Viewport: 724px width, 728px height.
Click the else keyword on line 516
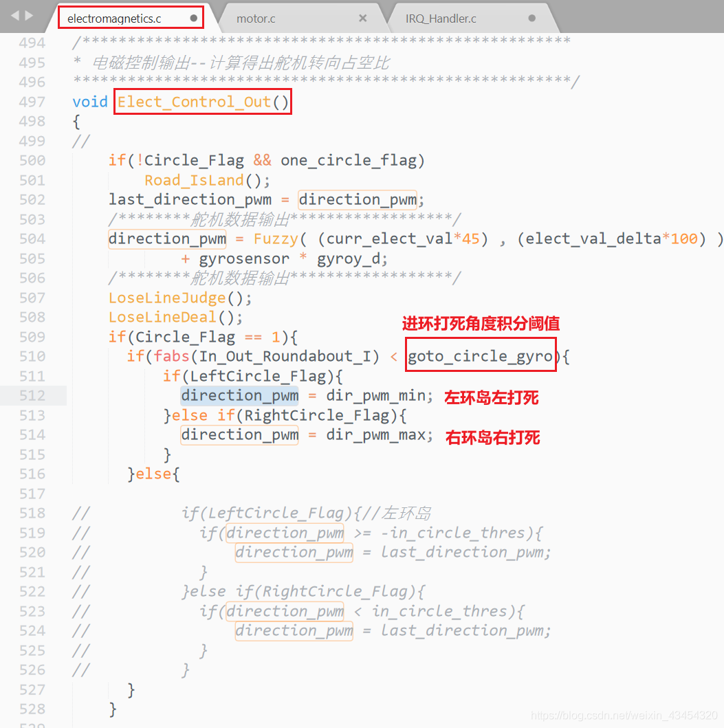[154, 474]
